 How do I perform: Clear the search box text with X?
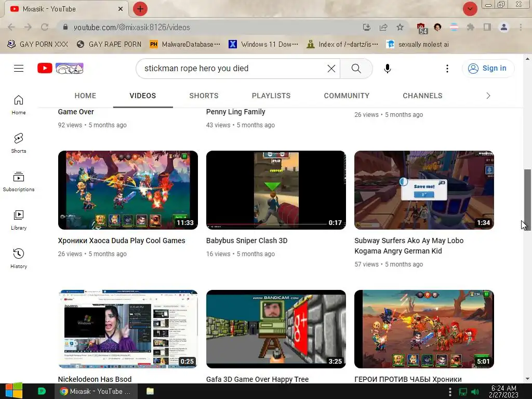[331, 68]
